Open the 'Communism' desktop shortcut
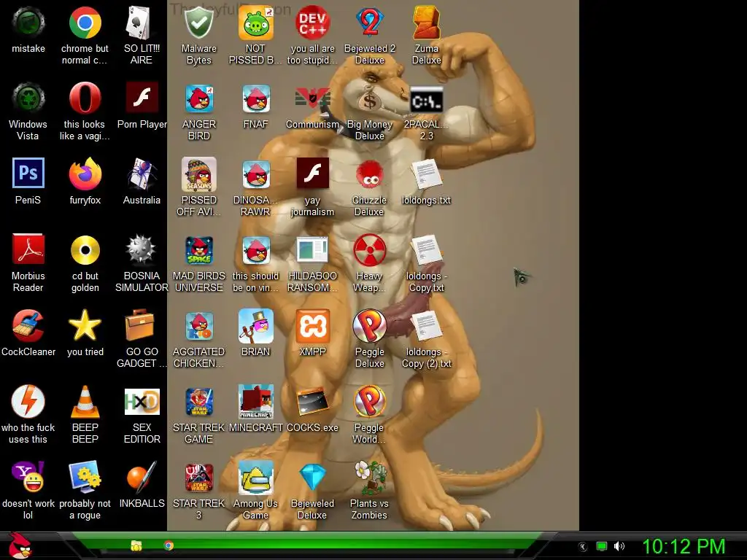Screen dimensions: 747x560 [312, 98]
